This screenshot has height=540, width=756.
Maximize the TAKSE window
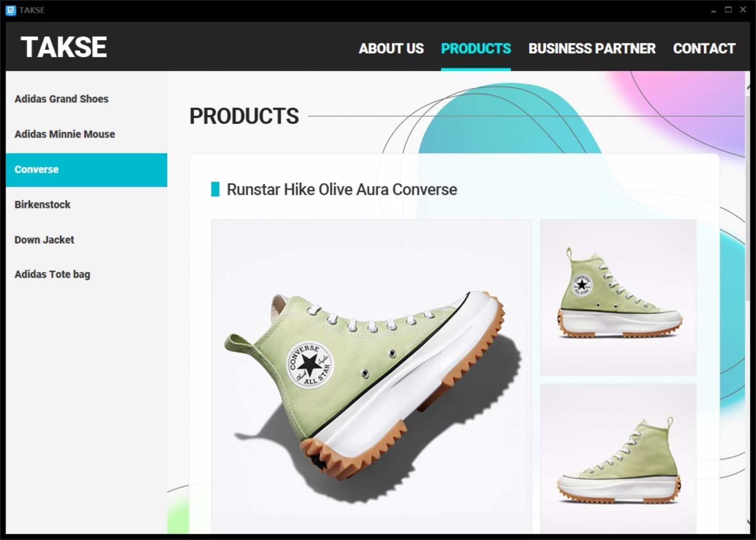click(x=728, y=10)
